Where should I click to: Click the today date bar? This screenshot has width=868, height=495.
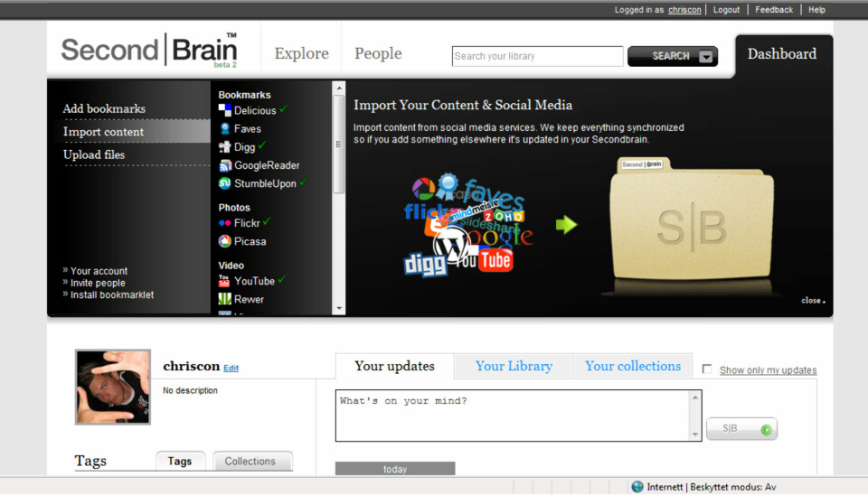click(395, 469)
